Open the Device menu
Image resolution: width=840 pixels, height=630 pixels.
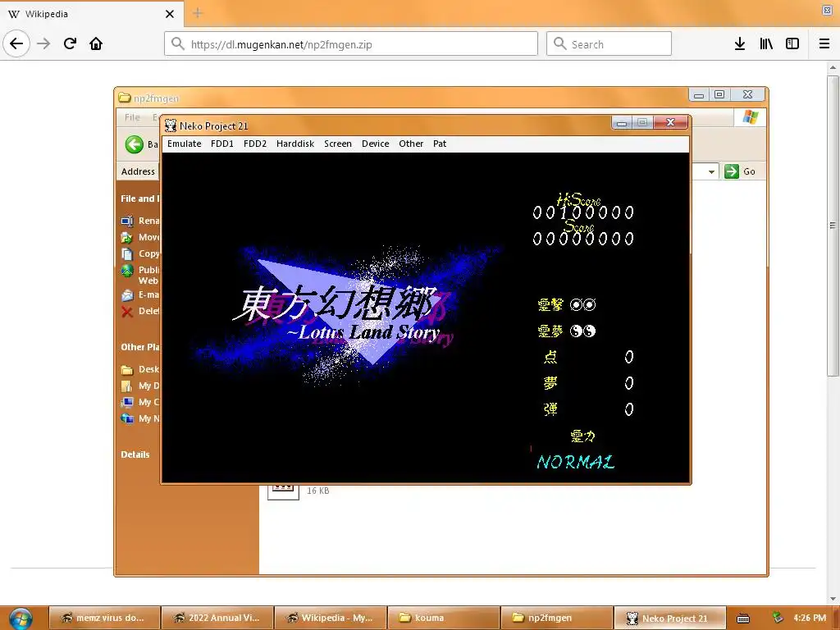tap(376, 144)
